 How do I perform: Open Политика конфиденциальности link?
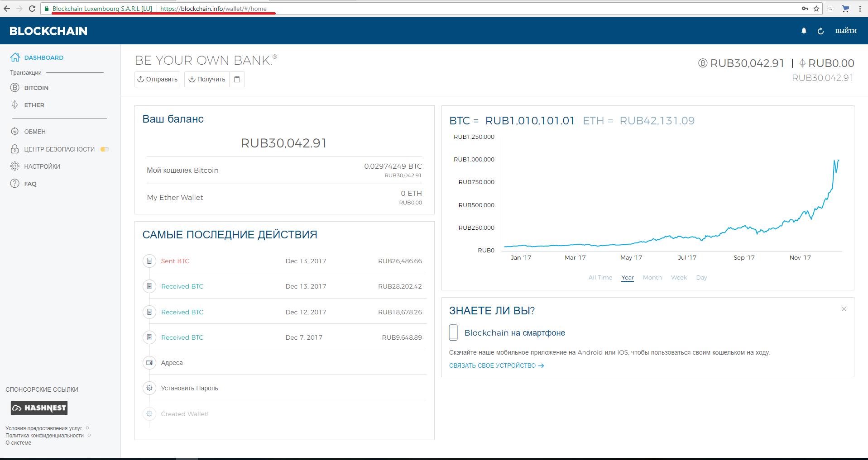pos(44,436)
